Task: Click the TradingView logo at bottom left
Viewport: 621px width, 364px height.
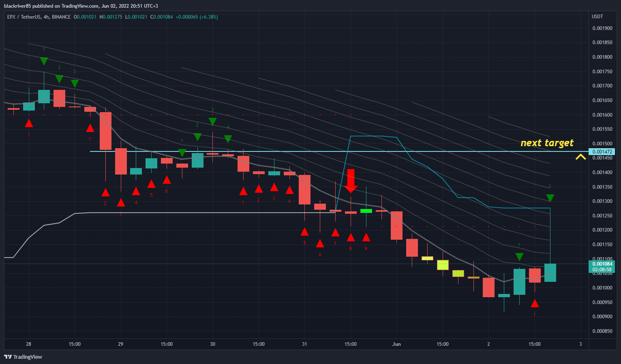Action: 23,357
